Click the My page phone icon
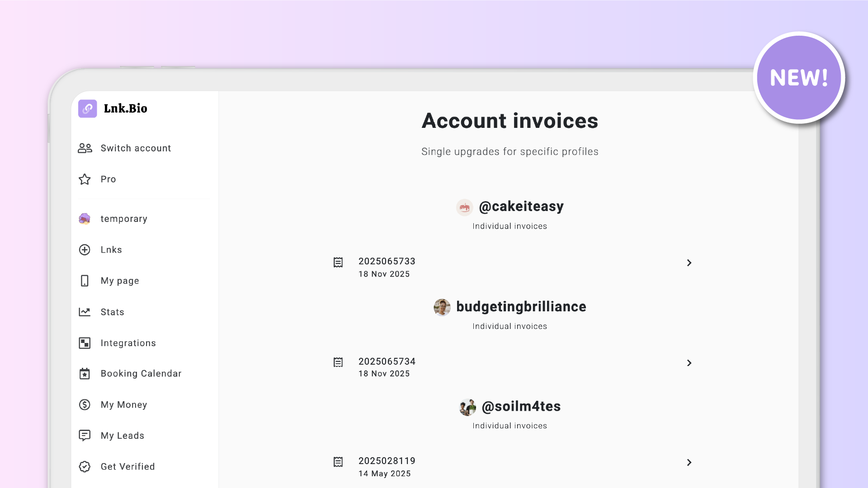The height and width of the screenshot is (488, 868). (x=85, y=281)
